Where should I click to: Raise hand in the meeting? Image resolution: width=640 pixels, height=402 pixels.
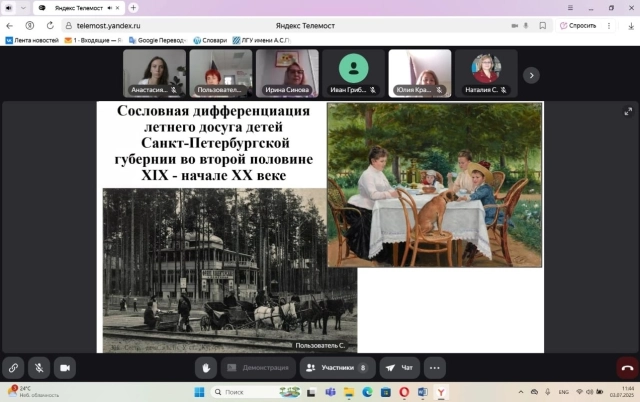point(206,368)
